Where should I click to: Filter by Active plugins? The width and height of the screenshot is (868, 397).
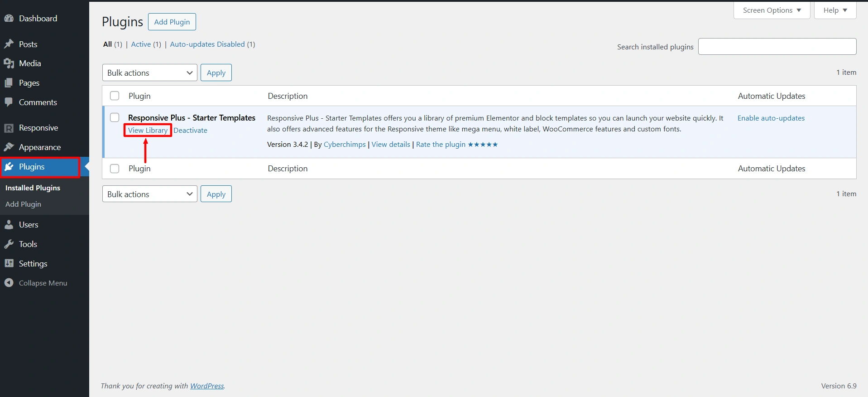(x=141, y=44)
